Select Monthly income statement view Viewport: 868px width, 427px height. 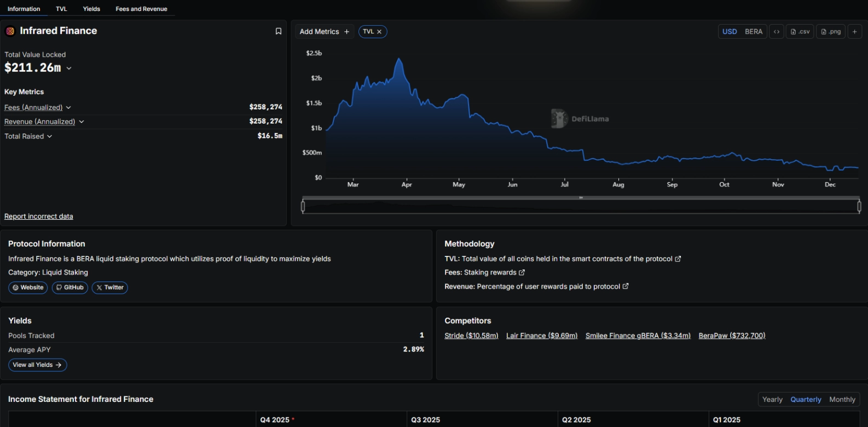(x=842, y=400)
